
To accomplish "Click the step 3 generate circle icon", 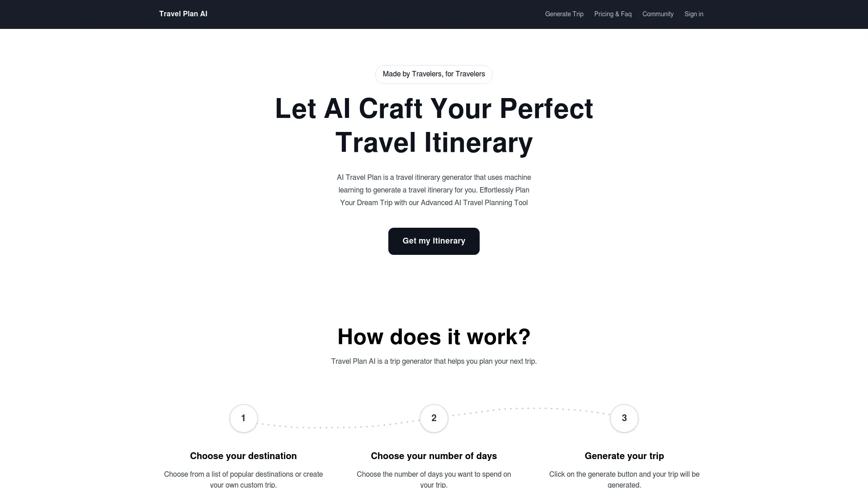I will (624, 418).
